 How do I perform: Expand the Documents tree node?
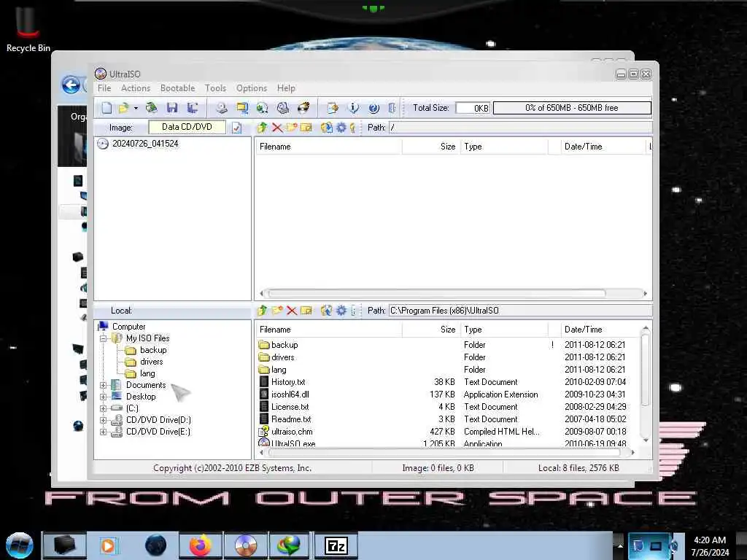click(103, 385)
